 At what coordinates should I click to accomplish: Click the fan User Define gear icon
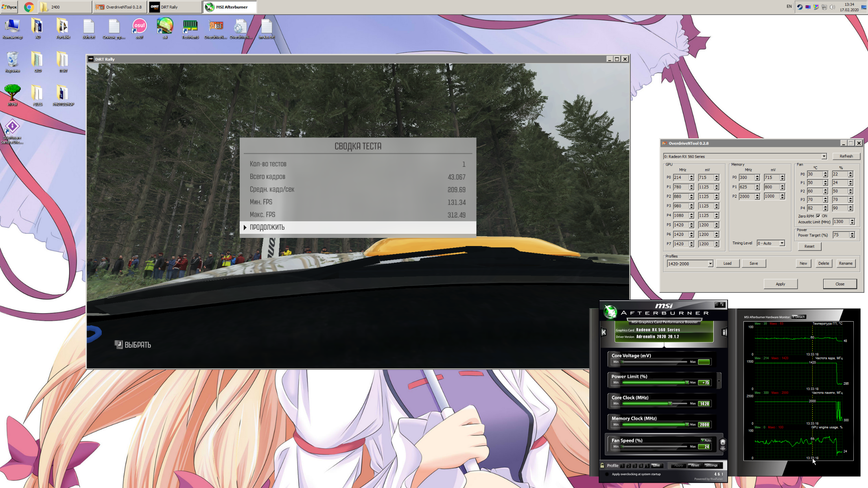point(723,443)
